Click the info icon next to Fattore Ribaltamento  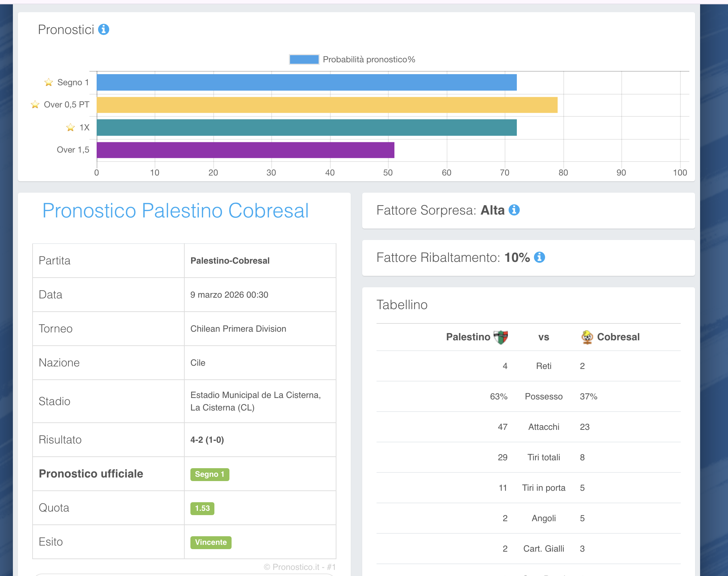(539, 257)
